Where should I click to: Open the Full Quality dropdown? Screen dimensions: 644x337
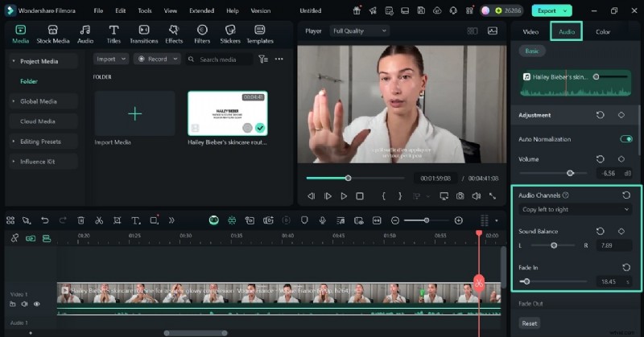coord(359,31)
